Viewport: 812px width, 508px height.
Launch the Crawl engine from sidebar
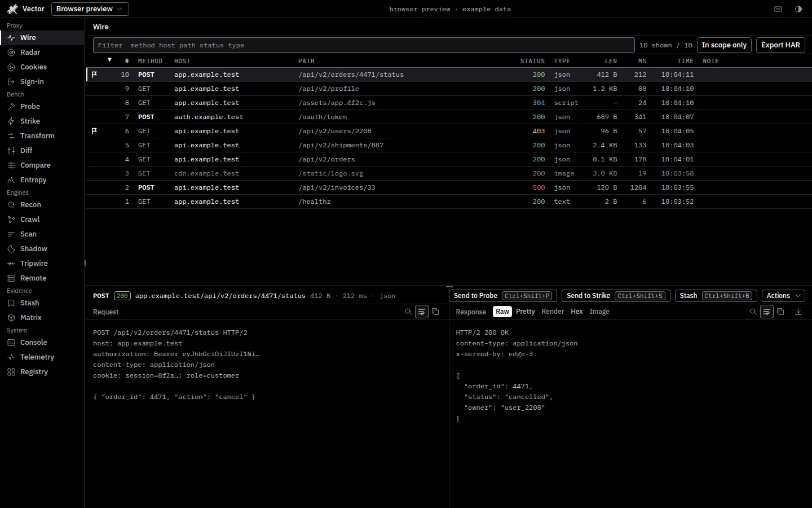42,220
